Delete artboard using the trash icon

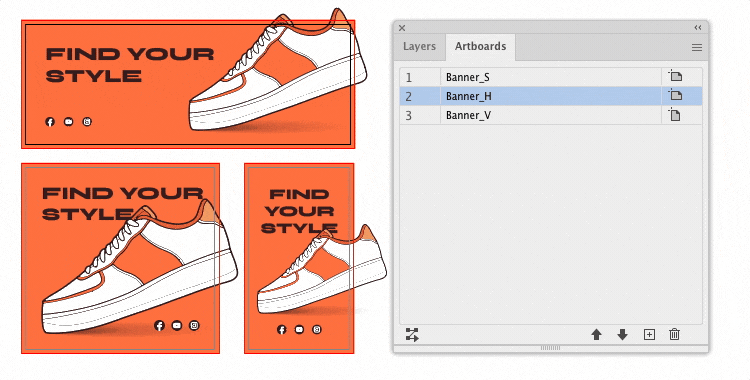[674, 334]
